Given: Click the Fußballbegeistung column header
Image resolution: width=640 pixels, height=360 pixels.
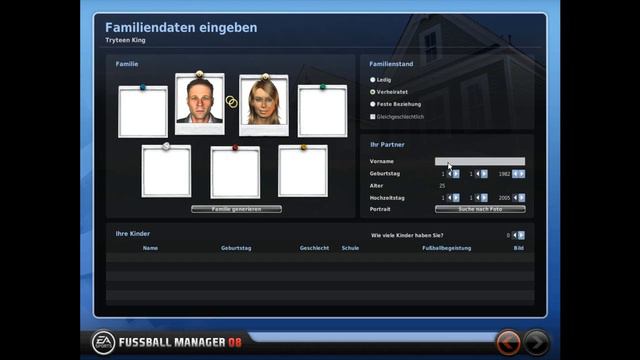Looking at the screenshot, I should (x=447, y=248).
